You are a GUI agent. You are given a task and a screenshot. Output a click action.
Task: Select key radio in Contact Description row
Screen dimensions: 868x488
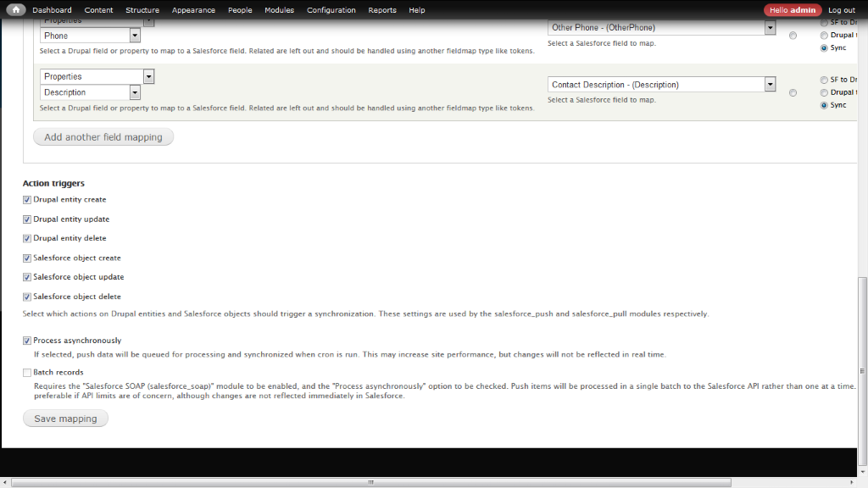tap(793, 93)
